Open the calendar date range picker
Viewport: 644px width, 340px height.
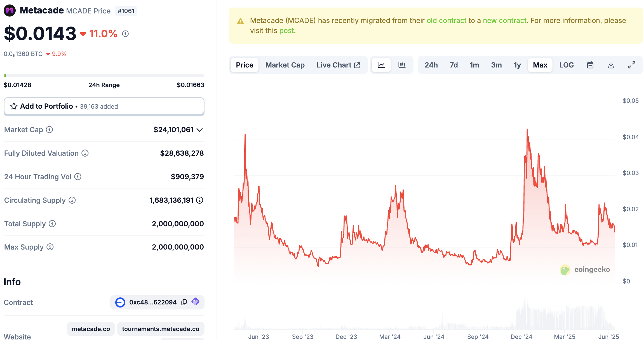click(x=590, y=65)
